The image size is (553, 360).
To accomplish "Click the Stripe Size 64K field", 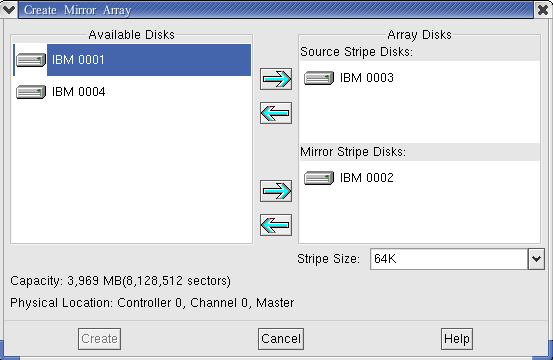I will coord(449,259).
